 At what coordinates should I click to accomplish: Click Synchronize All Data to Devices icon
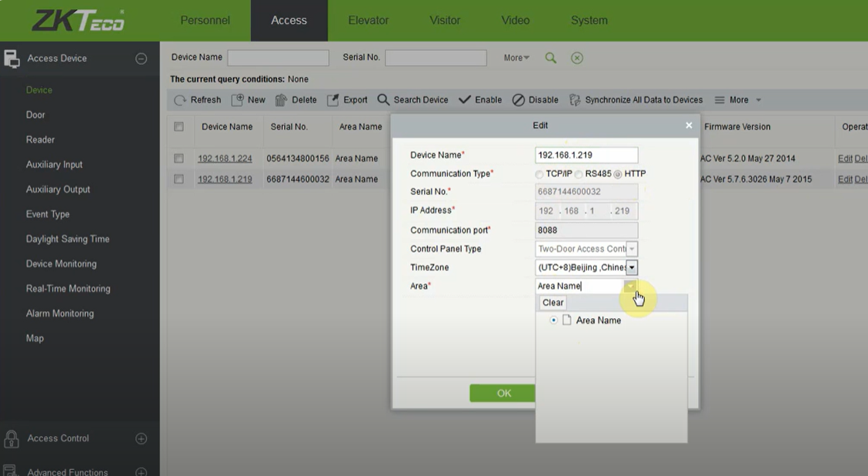(x=575, y=99)
